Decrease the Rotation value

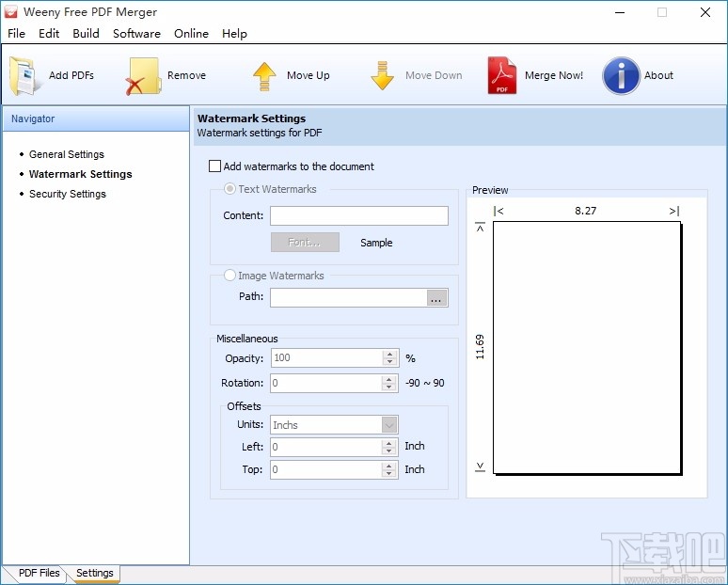[389, 387]
